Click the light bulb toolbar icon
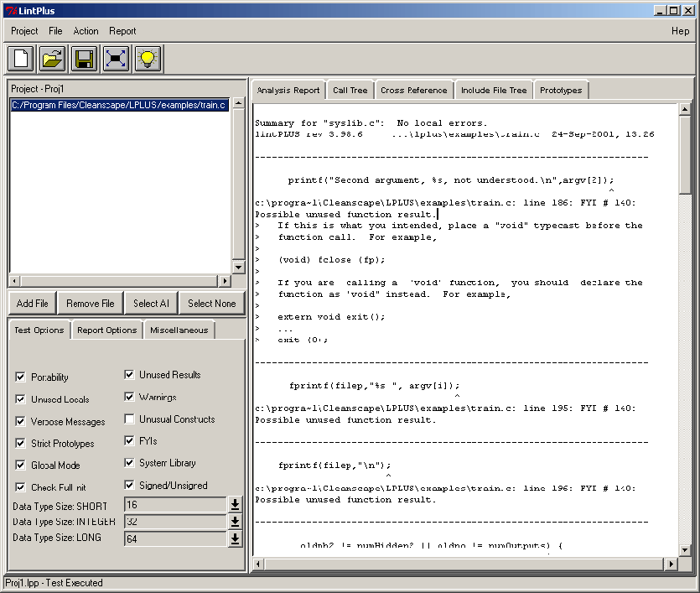 coord(148,59)
